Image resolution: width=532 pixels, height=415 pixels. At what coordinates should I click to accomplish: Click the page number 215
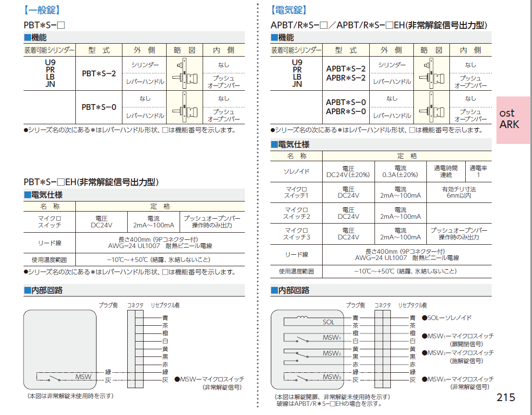pos(506,397)
